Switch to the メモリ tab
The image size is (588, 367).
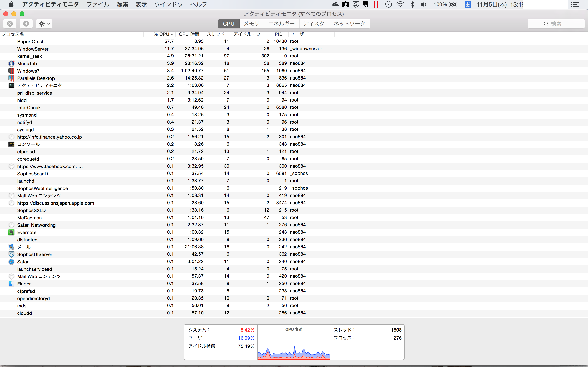pos(252,23)
